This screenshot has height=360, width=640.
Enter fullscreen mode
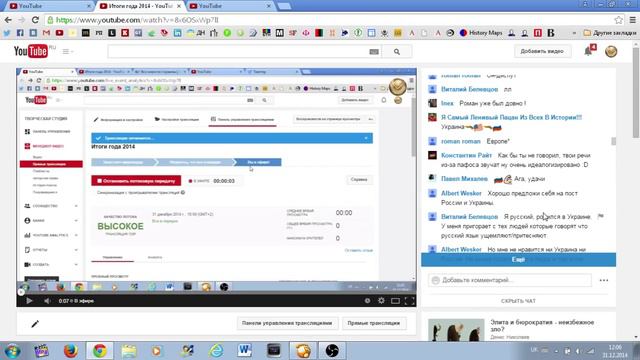pos(409,301)
